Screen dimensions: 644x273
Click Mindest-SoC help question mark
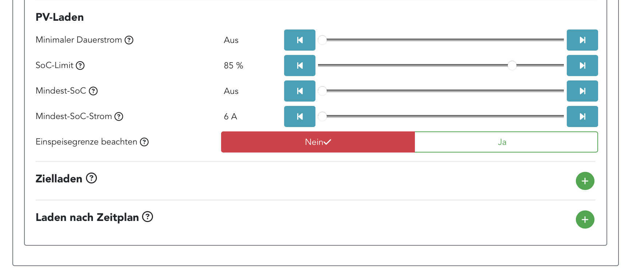click(93, 91)
